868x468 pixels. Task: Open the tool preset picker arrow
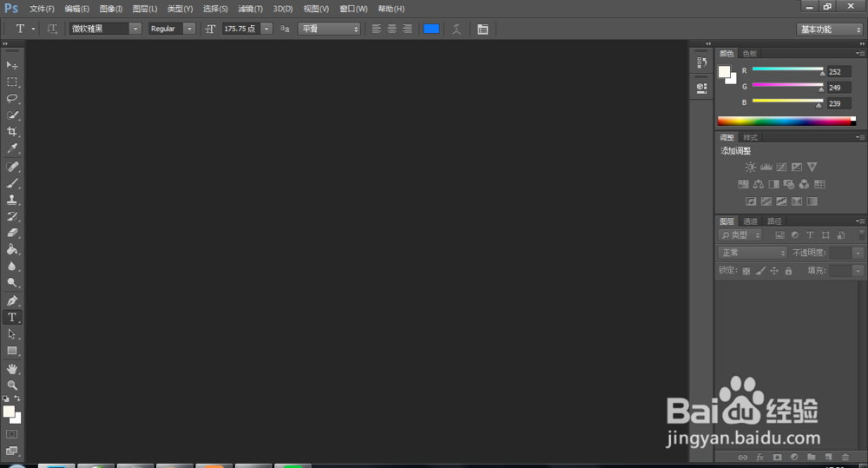coord(33,29)
